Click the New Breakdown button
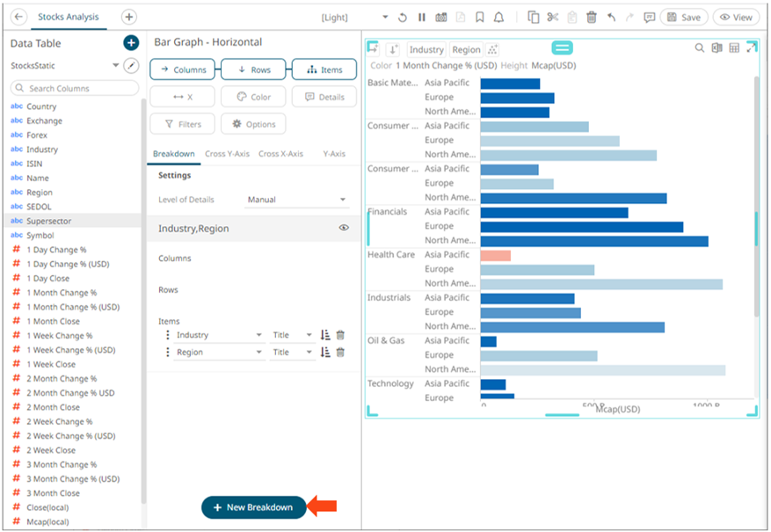The width and height of the screenshot is (771, 532). click(253, 507)
